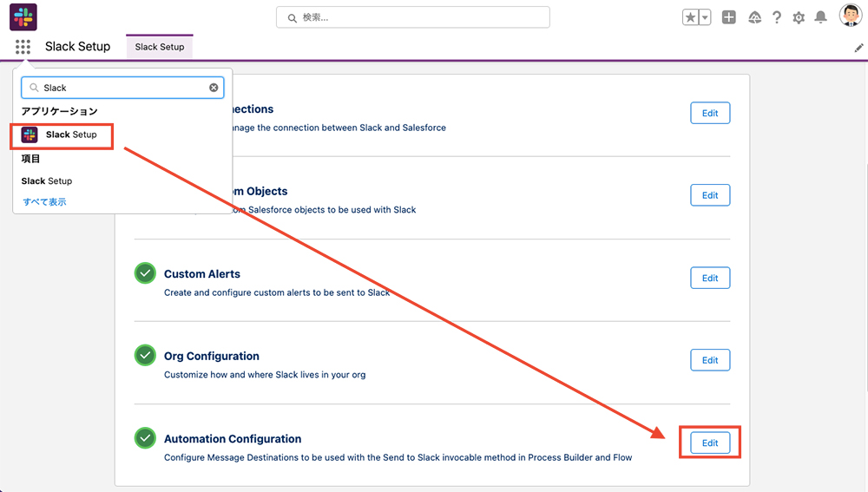The height and width of the screenshot is (492, 868).
Task: Click the Slack Setup app name title
Action: [x=77, y=47]
